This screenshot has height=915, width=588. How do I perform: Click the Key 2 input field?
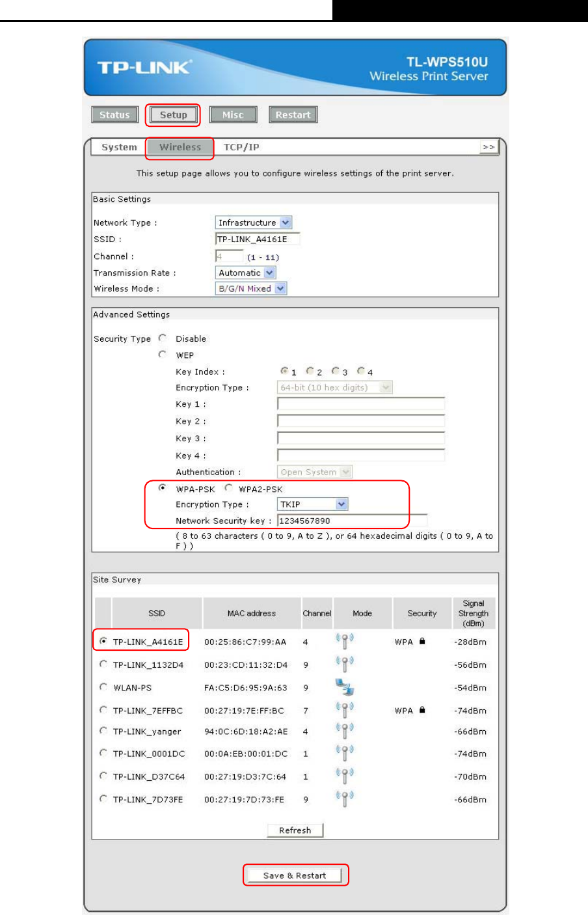(x=361, y=421)
